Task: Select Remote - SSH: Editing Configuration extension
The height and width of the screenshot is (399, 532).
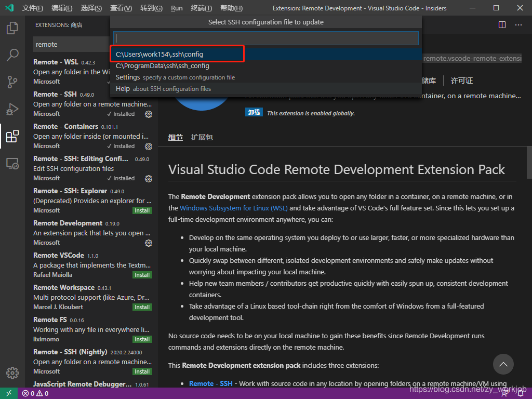Action: [91, 168]
